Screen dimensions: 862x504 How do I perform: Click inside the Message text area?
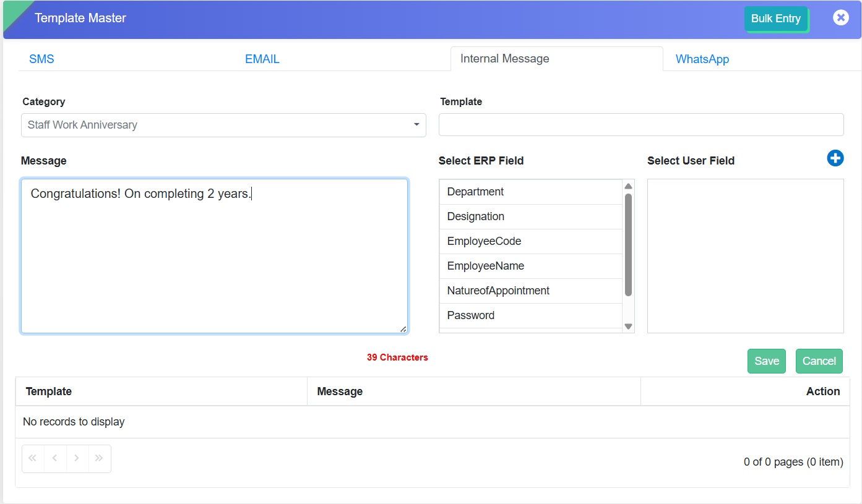214,260
